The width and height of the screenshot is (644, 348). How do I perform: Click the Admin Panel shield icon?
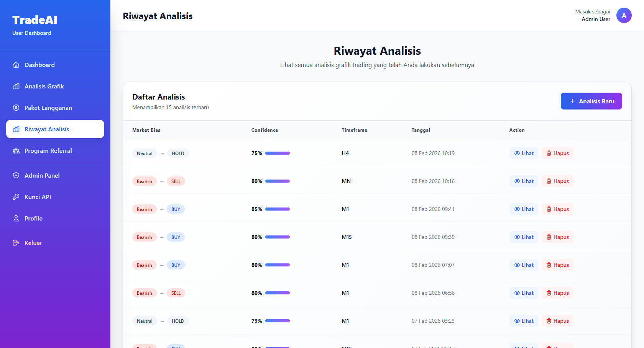pos(16,176)
